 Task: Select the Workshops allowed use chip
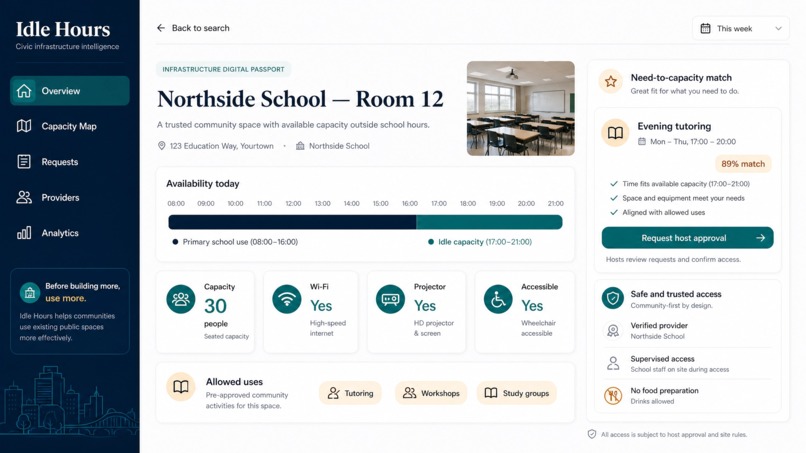[x=431, y=393]
